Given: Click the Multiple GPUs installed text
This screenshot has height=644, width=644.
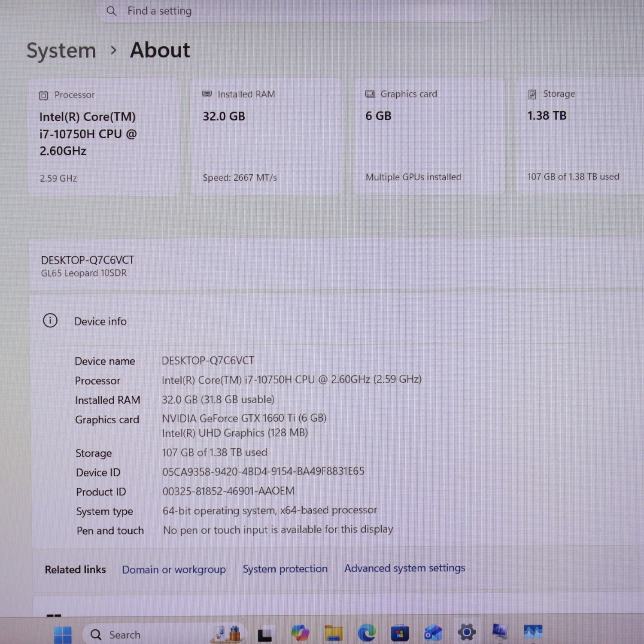Looking at the screenshot, I should pyautogui.click(x=413, y=177).
